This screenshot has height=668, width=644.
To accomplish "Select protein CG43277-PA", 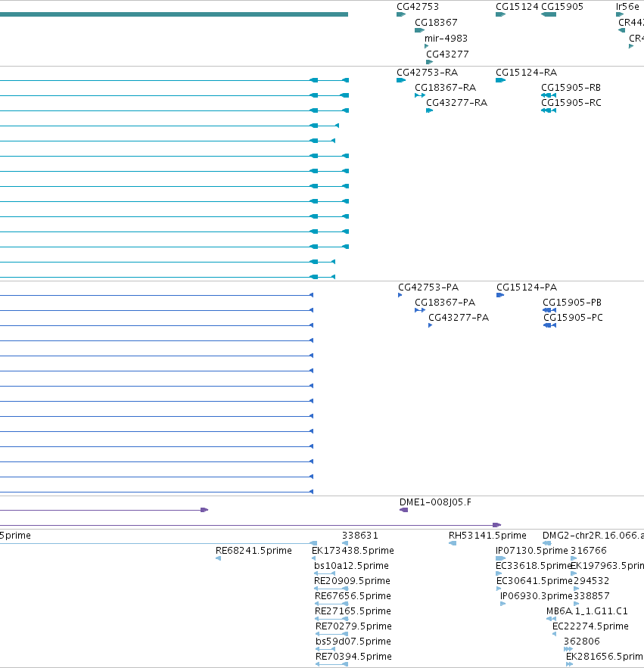I will coord(459,318).
